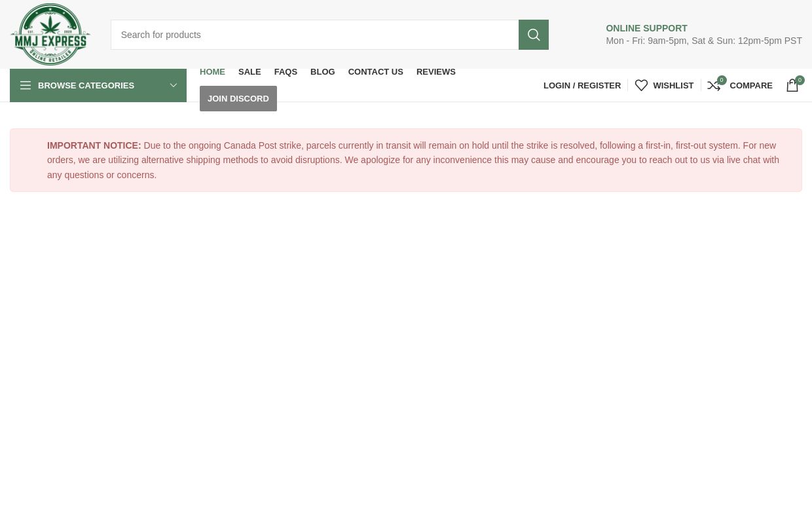Screen dimensions: 812x524
Task: Click the MMJ Express logo
Action: (50, 34)
